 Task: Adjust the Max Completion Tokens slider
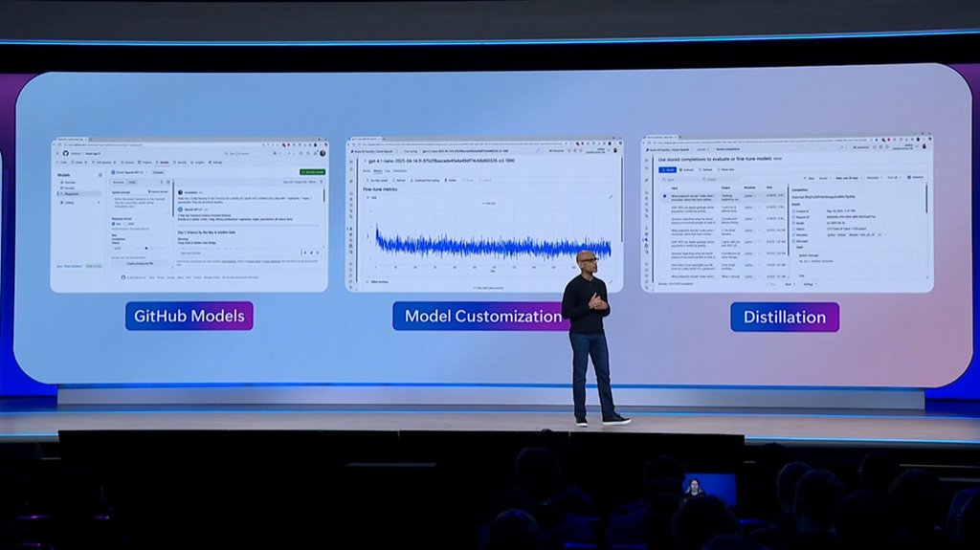click(149, 248)
